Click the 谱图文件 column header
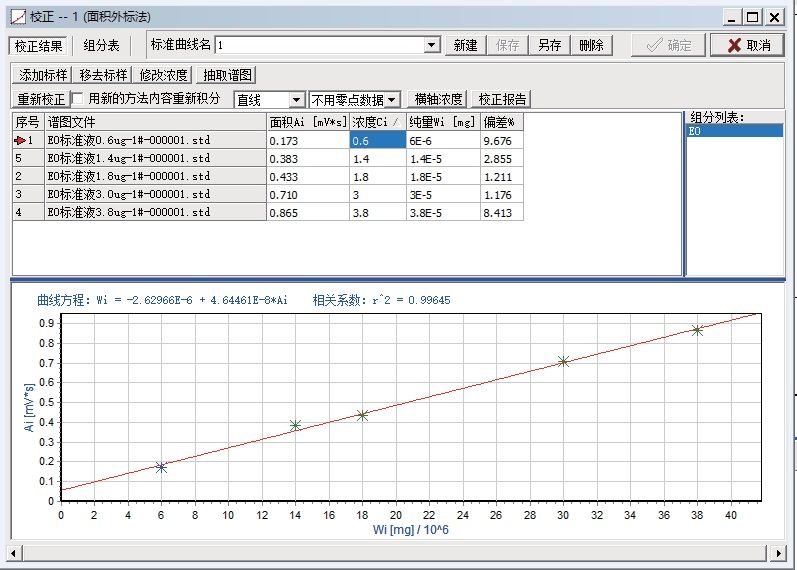This screenshot has width=797, height=570. [x=156, y=122]
